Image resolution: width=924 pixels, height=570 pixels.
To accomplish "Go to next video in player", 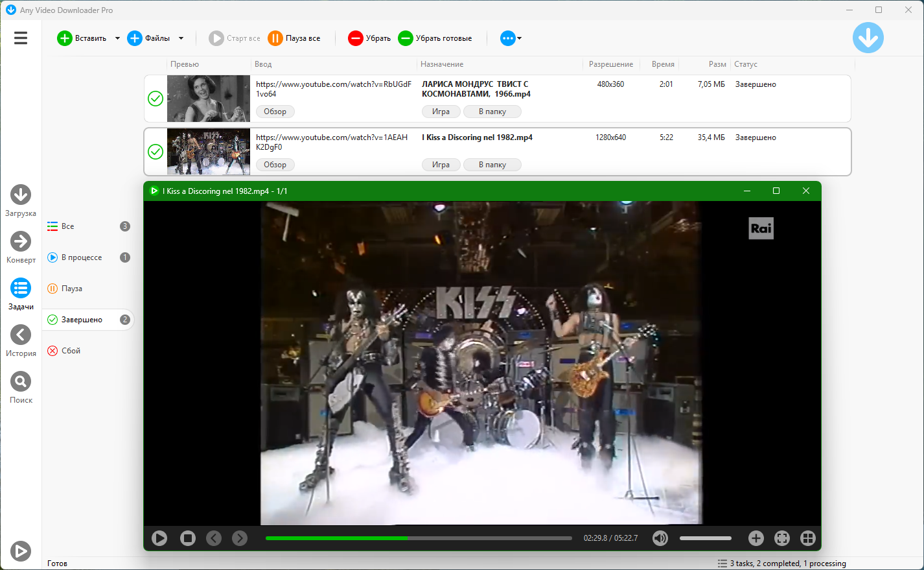I will point(240,538).
